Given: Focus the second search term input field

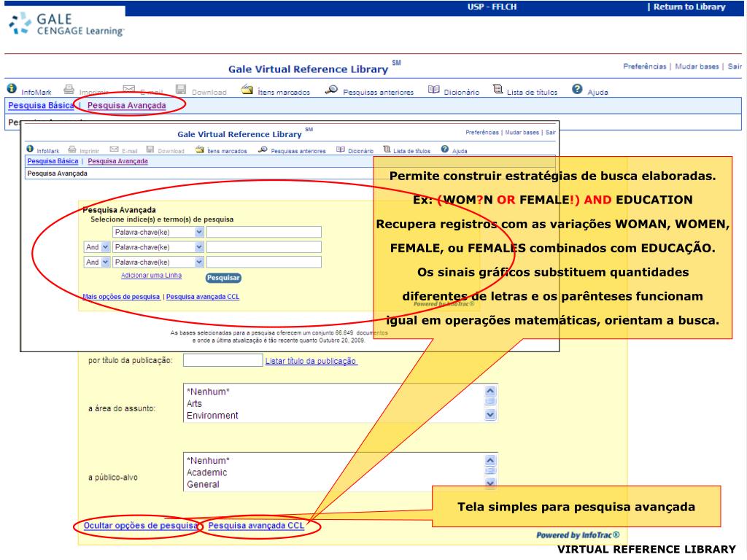Looking at the screenshot, I should pos(264,247).
